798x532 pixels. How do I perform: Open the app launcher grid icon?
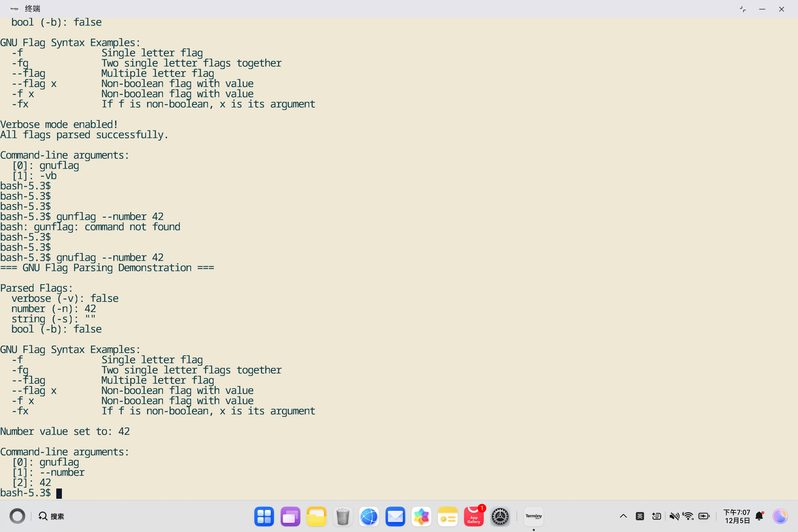coord(264,516)
